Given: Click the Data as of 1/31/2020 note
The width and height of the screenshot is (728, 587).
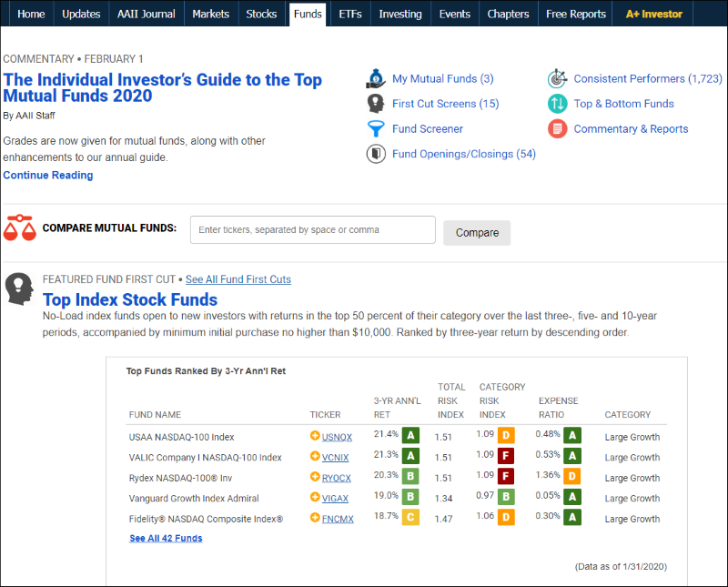Looking at the screenshot, I should pyautogui.click(x=621, y=566).
